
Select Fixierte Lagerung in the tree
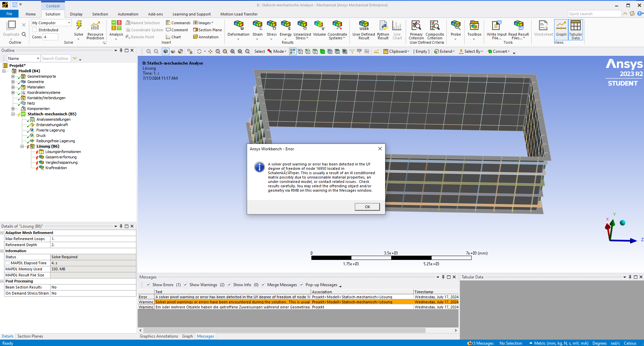[x=50, y=130]
